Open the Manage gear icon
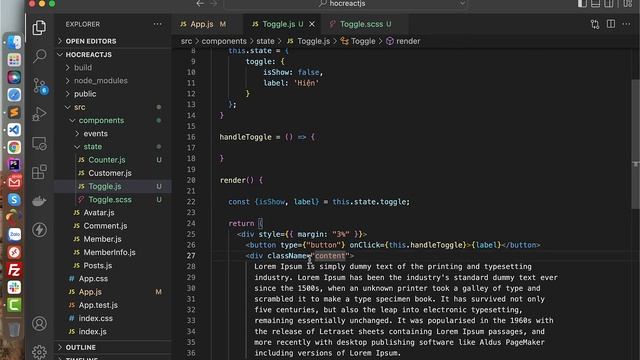Image resolution: width=640 pixels, height=360 pixels. [x=39, y=352]
